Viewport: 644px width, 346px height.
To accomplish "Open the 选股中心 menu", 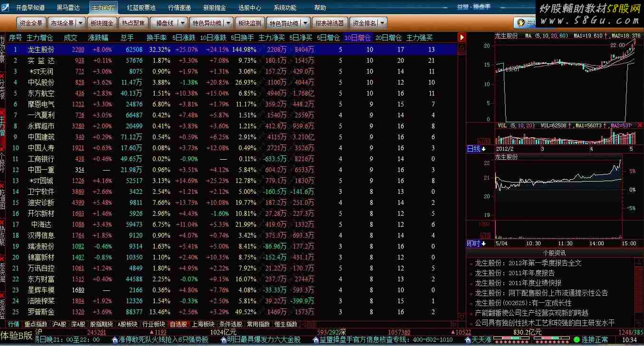I will click(x=250, y=8).
